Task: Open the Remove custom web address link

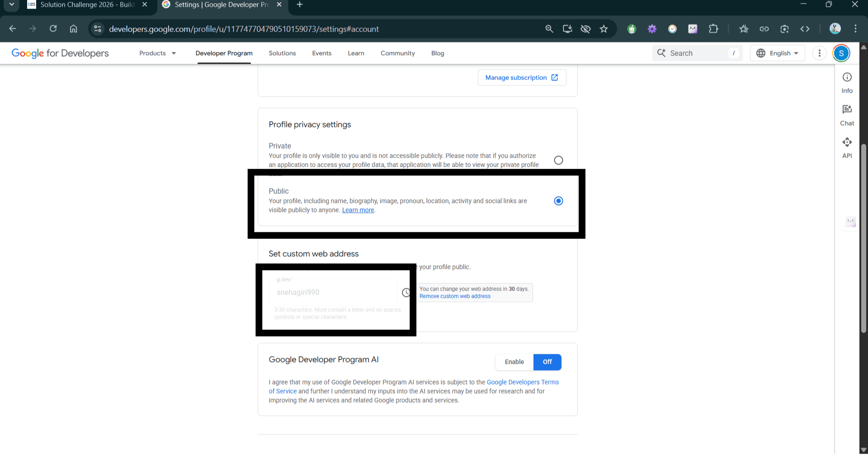Action: click(x=454, y=296)
